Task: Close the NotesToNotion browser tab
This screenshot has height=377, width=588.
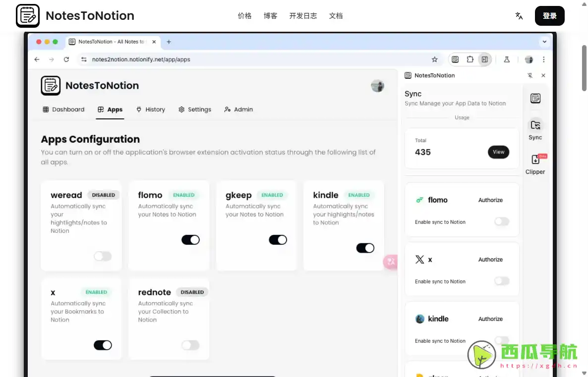Action: click(154, 42)
